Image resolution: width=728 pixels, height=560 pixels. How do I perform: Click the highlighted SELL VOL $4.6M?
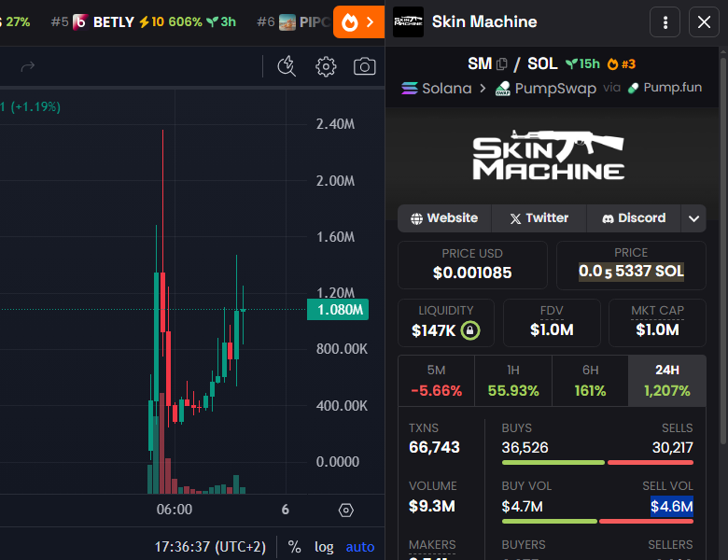(672, 506)
